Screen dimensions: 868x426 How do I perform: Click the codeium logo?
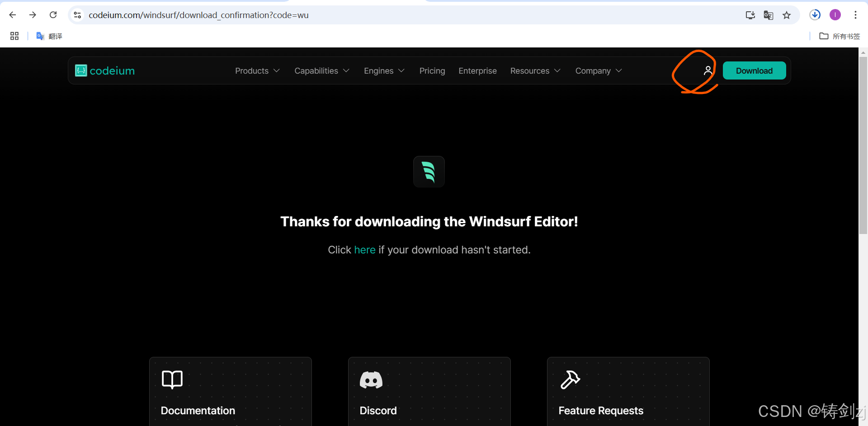coord(105,70)
